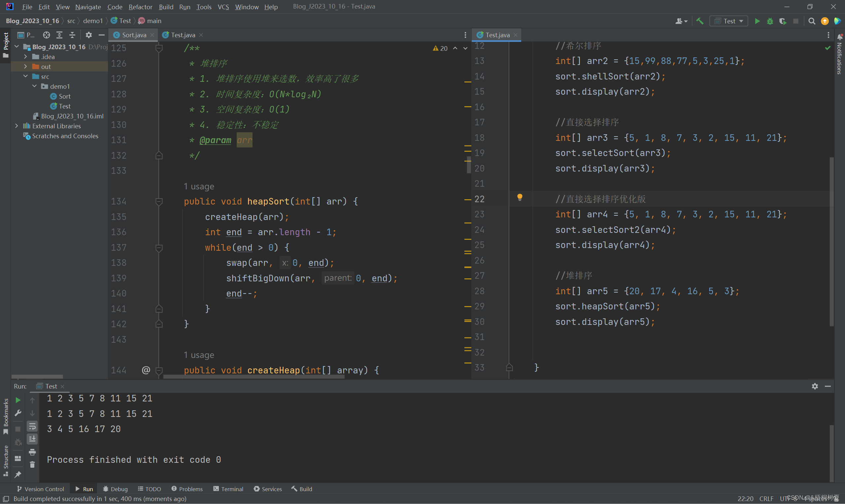Image resolution: width=845 pixels, height=504 pixels.
Task: Open TODO tool window
Action: click(150, 489)
